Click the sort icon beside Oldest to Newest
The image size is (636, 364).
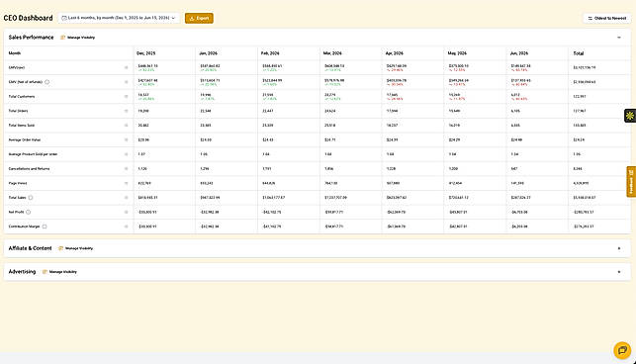click(591, 18)
